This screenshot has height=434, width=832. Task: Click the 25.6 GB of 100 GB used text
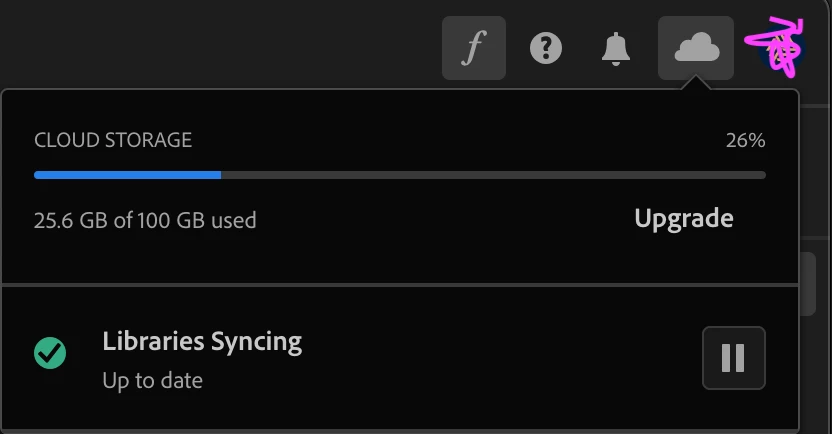coord(145,220)
